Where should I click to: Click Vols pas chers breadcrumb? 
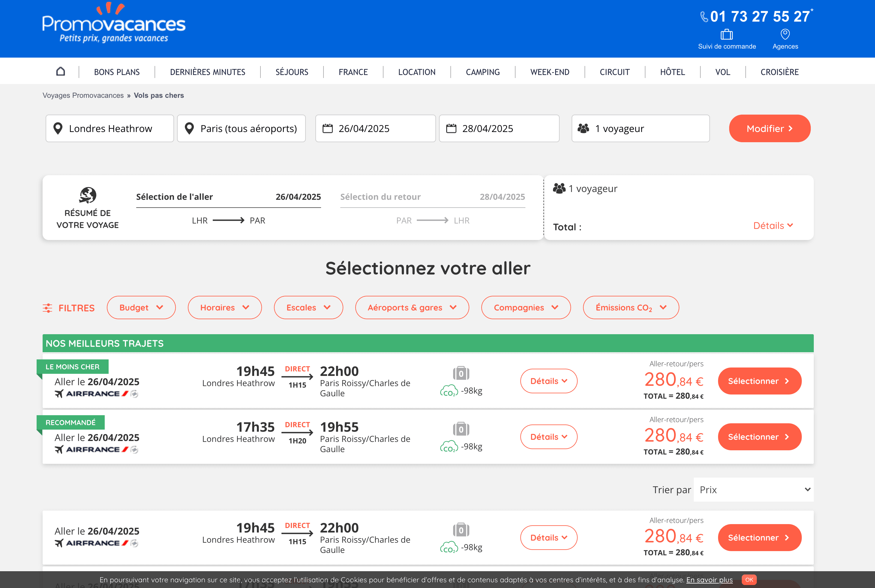click(159, 95)
